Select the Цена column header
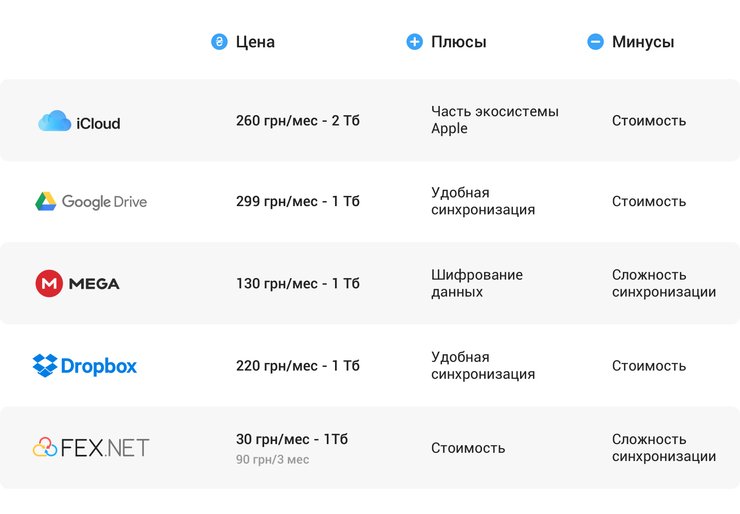The height and width of the screenshot is (514, 740). (255, 42)
